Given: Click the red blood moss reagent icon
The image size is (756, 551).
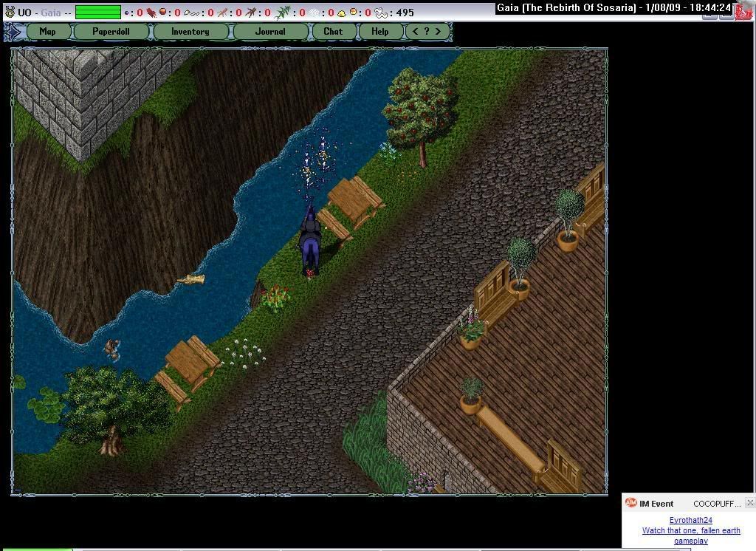Looking at the screenshot, I should (x=151, y=12).
